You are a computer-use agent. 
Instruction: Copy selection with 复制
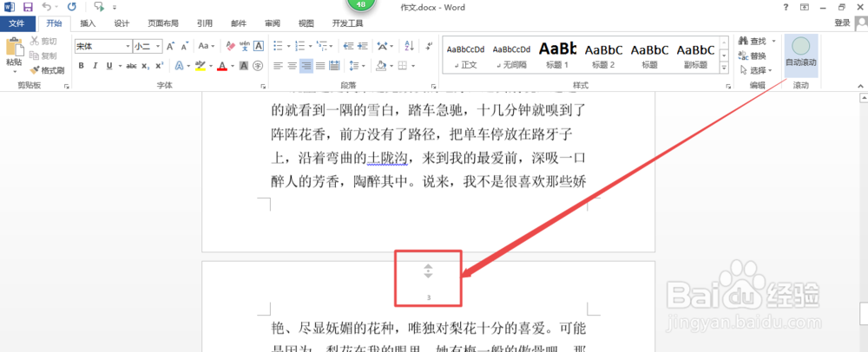coord(43,55)
